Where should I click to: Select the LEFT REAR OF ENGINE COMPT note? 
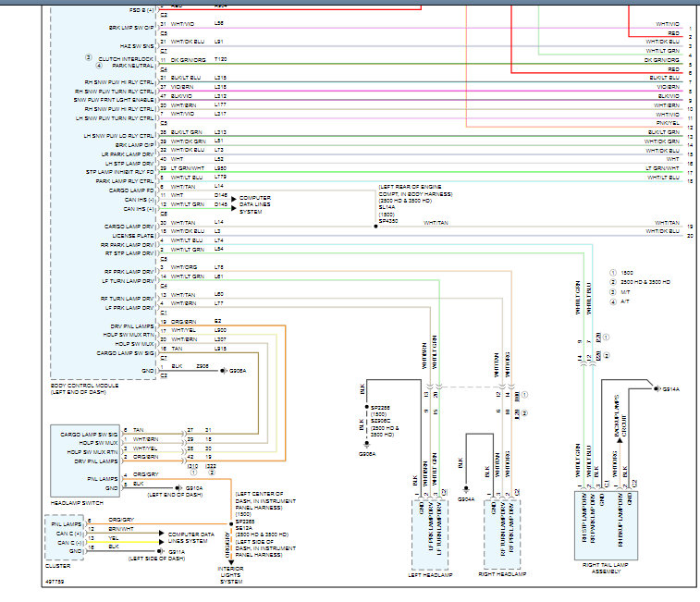(x=415, y=190)
